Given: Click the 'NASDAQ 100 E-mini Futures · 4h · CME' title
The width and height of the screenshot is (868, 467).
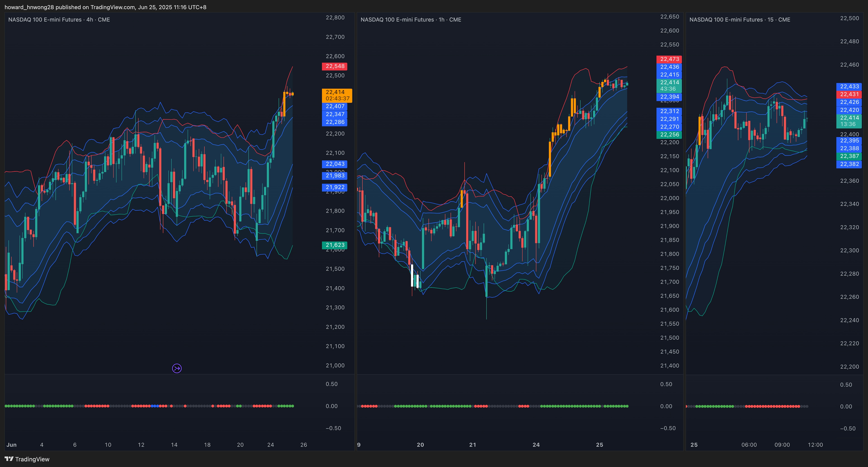Looking at the screenshot, I should click(x=59, y=19).
